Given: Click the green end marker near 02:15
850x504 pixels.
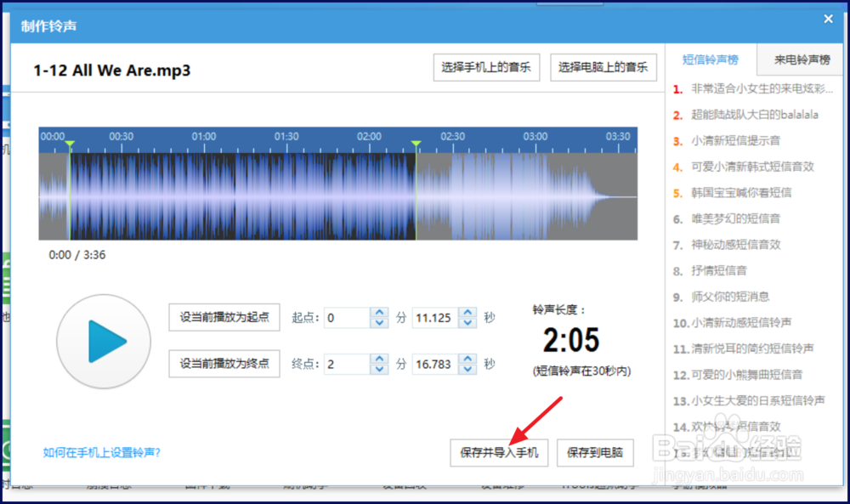Looking at the screenshot, I should pyautogui.click(x=416, y=144).
